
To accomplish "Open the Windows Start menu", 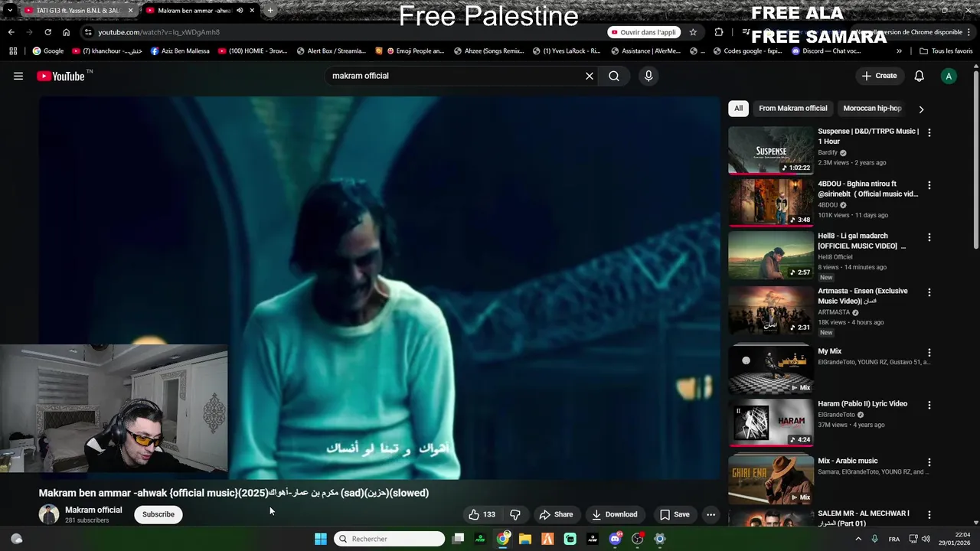I will [321, 539].
